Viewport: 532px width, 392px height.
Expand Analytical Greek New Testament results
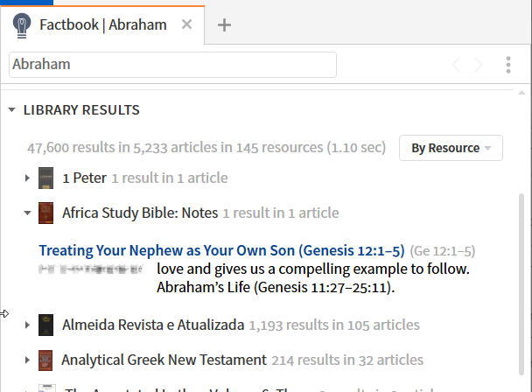click(x=27, y=360)
